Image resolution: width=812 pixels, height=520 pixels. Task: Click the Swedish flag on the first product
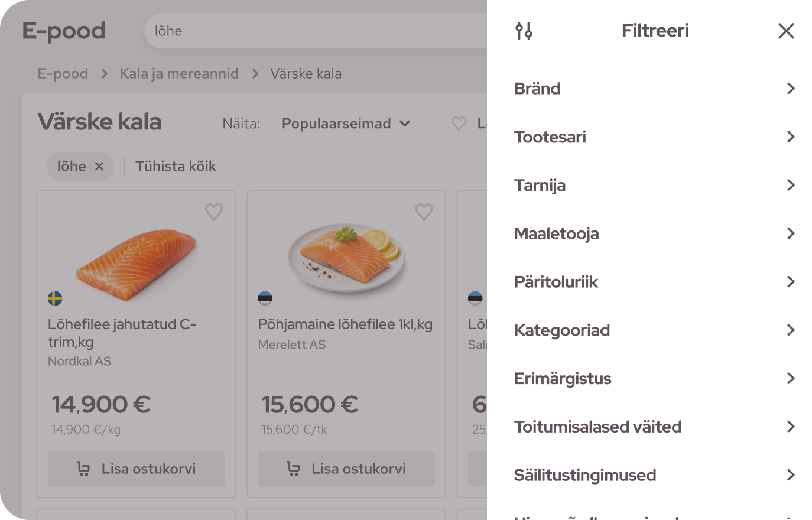click(x=55, y=299)
